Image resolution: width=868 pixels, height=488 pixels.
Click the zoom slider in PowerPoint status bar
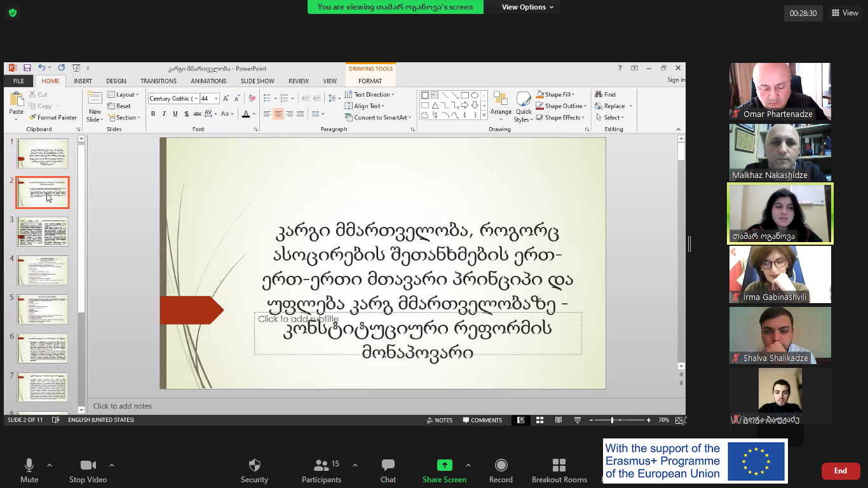point(612,420)
